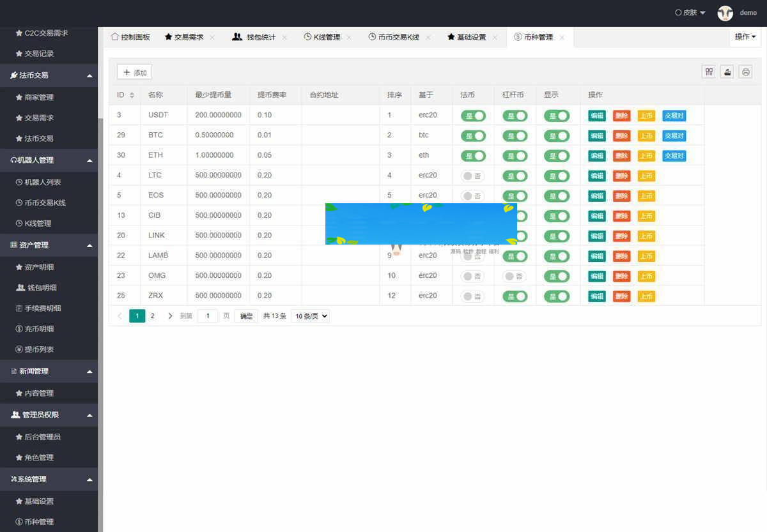Disable the 法币 toggle for USDT

pyautogui.click(x=473, y=115)
